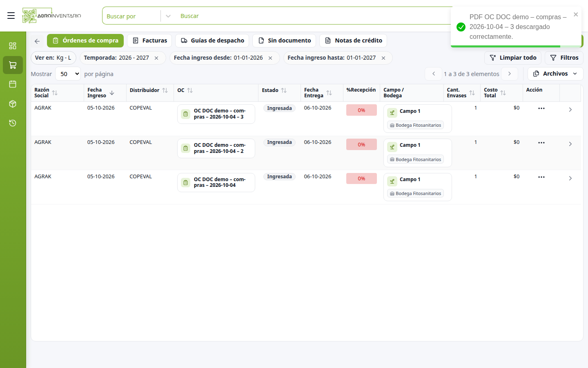Open the Archivos dropdown
Viewport: 588px width, 368px height.
(555, 74)
